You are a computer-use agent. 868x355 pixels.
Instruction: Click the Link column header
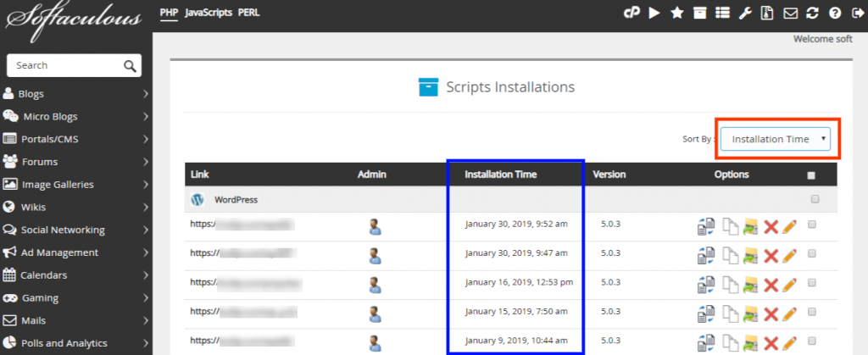[x=200, y=175]
